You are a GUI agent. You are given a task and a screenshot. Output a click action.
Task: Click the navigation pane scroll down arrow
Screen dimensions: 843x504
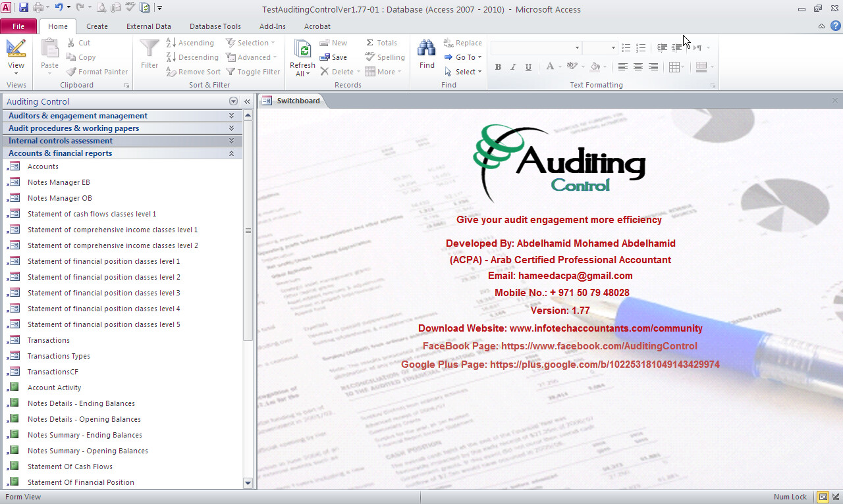coord(248,483)
